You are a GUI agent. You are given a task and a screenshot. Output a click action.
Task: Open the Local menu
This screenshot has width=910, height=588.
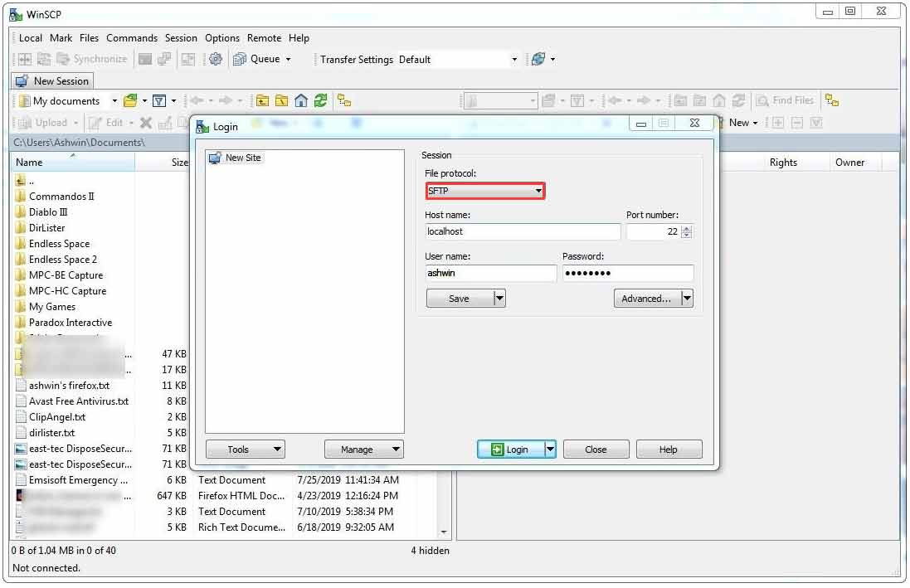[x=30, y=38]
